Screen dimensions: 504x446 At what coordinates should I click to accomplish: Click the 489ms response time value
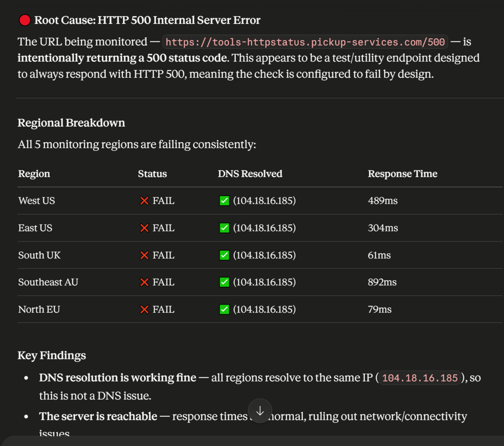click(x=382, y=201)
